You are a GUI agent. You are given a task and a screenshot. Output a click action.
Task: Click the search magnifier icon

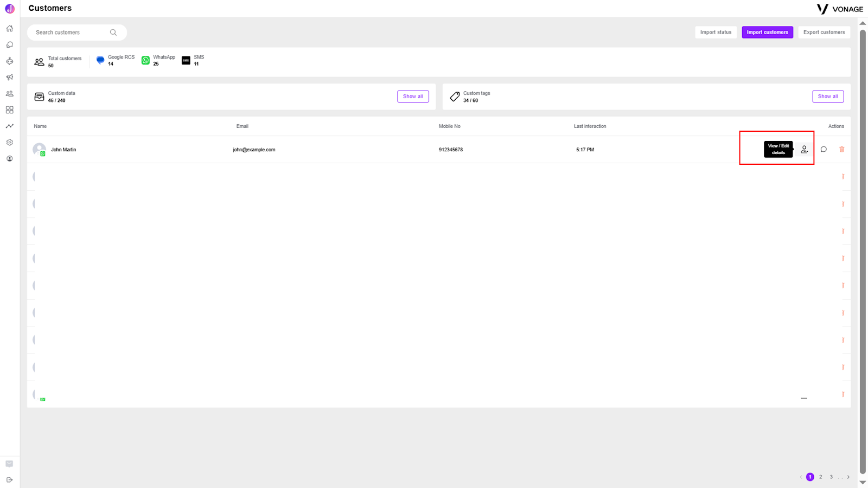coord(113,33)
